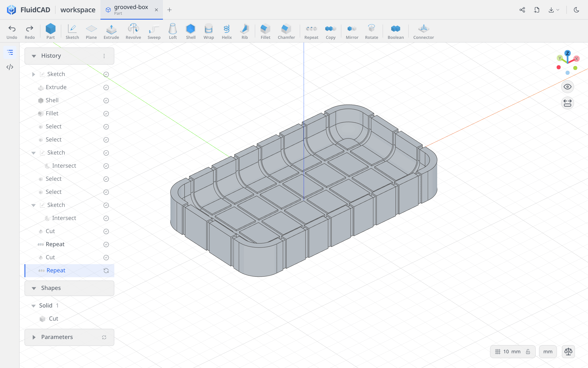Expand the Parameters panel
Viewport: 588px width, 368px height.
coord(34,337)
